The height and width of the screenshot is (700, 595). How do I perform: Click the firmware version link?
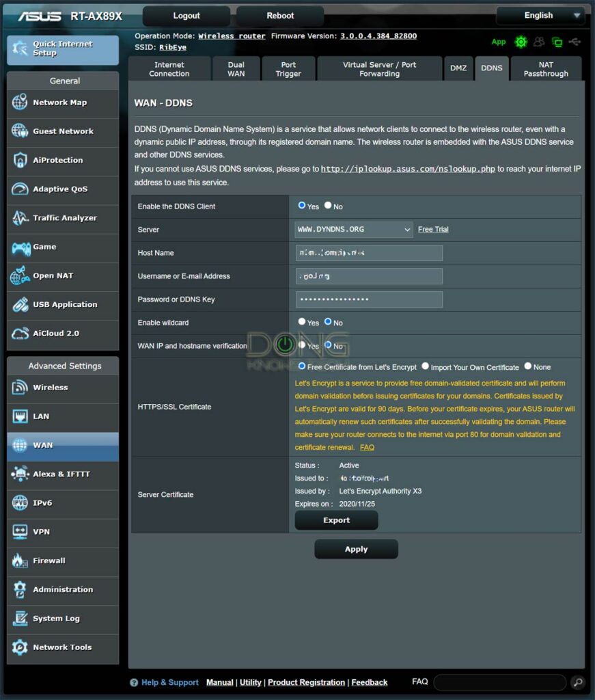pos(378,36)
